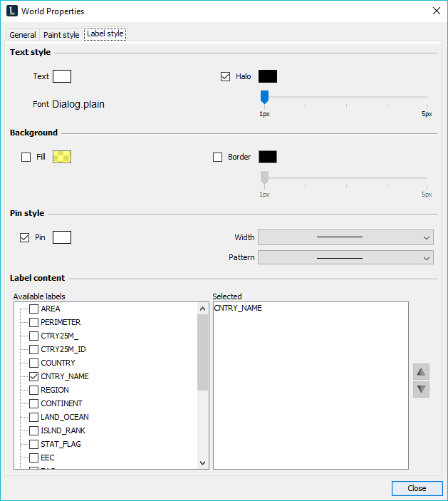Disable the Halo checkbox
Viewport: 448px width, 501px height.
pos(226,77)
